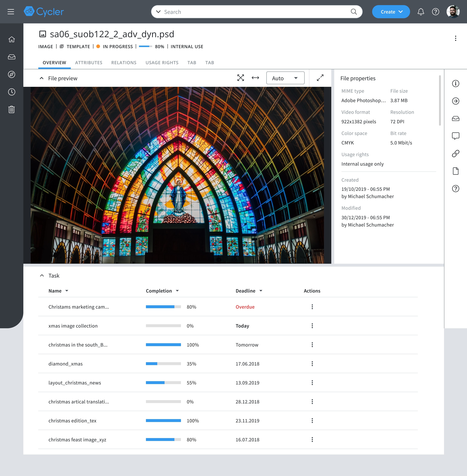Open actions menu for the diamond_xmas task
Viewport: 467px width, 476px height.
point(312,364)
